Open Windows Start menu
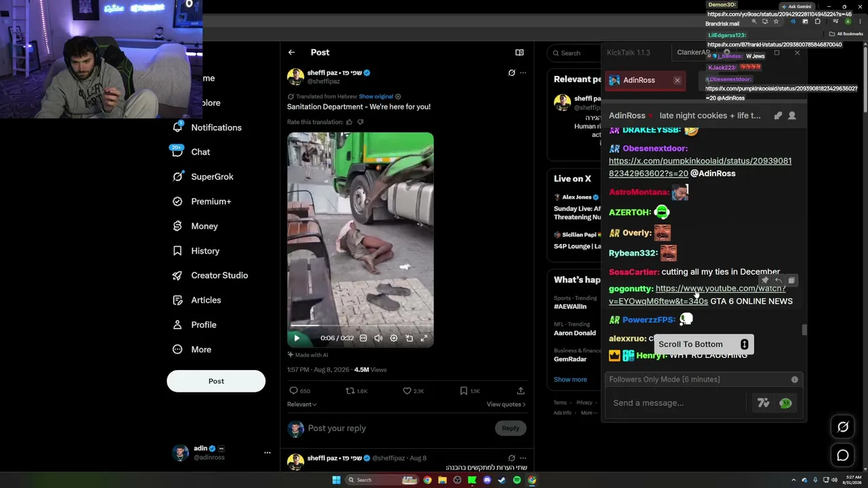The height and width of the screenshot is (488, 868). point(336,481)
